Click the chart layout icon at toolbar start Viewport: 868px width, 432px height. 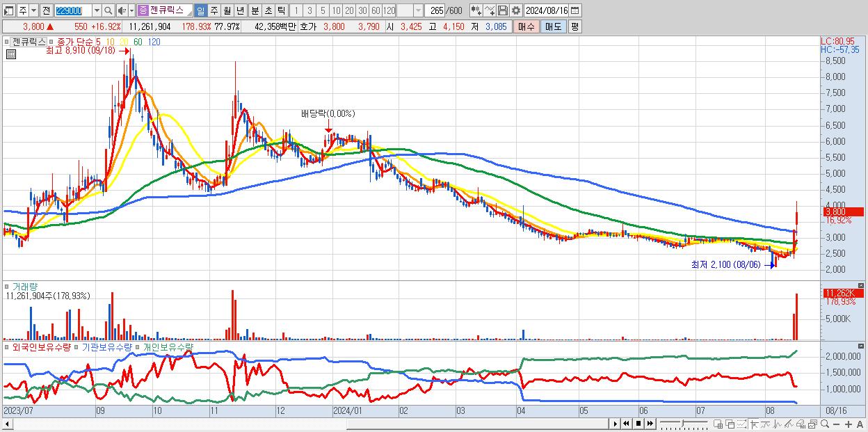click(8, 11)
